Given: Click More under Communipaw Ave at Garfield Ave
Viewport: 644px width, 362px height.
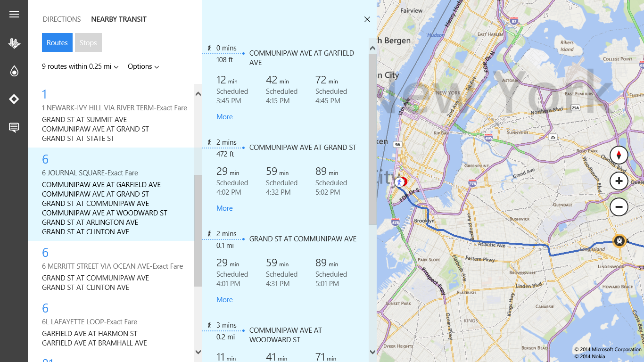Looking at the screenshot, I should [224, 117].
